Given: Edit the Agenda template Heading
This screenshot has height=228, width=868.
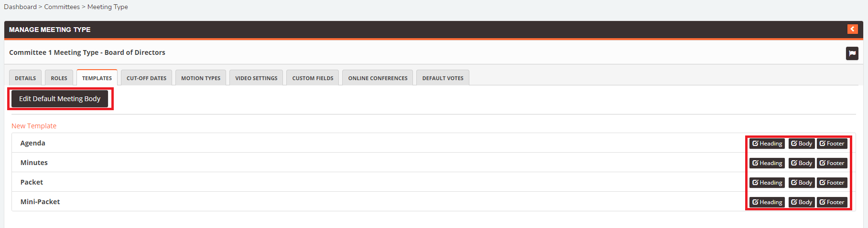Looking at the screenshot, I should 767,144.
